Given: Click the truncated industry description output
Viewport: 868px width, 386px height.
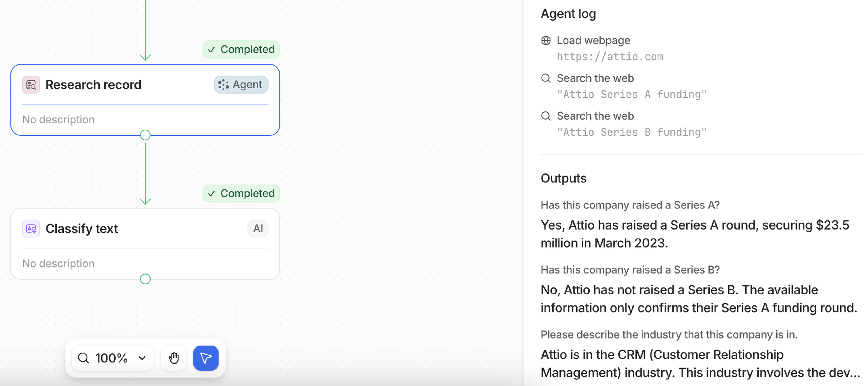Looking at the screenshot, I should [700, 363].
